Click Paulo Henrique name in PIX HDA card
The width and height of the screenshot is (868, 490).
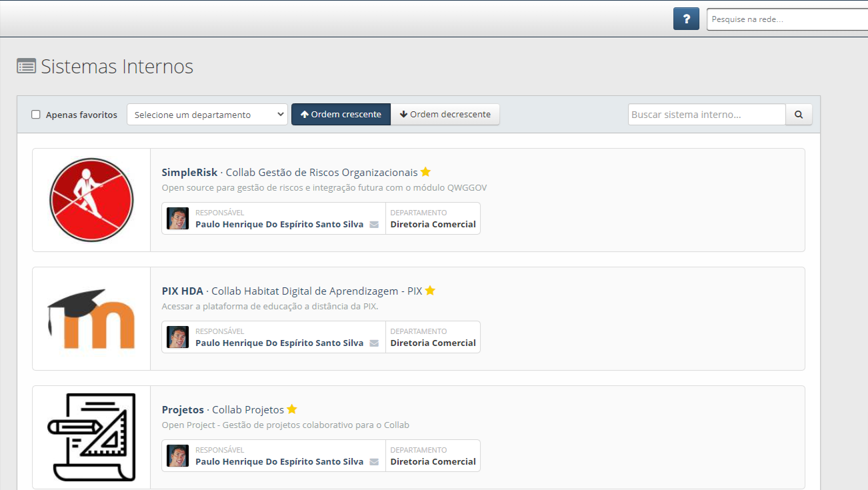pos(279,343)
